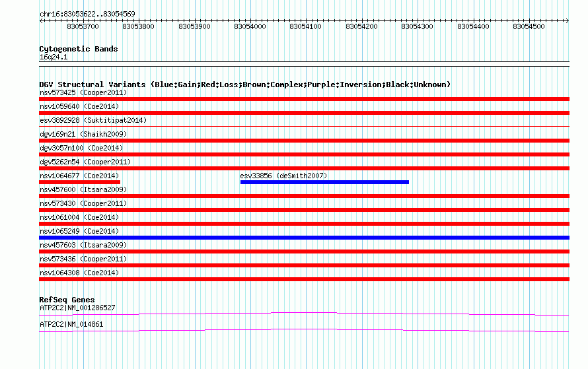The width and height of the screenshot is (588, 369).
Task: Select the full-width blue nsv1065249 bar
Action: (304, 238)
